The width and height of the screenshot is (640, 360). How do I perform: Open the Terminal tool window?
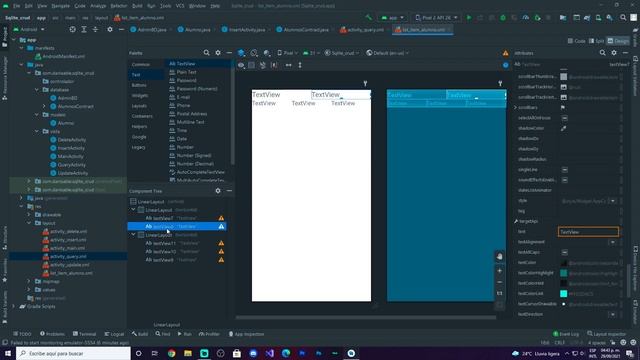[x=84, y=334]
